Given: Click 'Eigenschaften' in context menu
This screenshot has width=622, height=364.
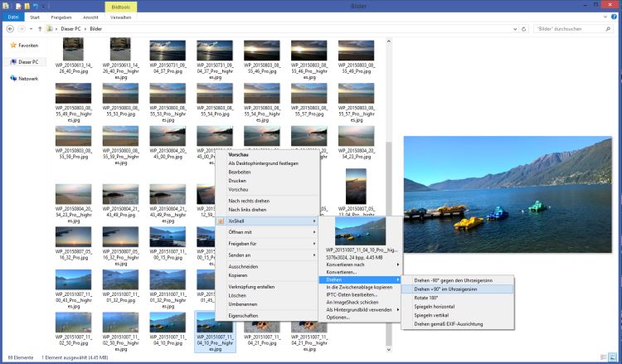Looking at the screenshot, I should 243,316.
